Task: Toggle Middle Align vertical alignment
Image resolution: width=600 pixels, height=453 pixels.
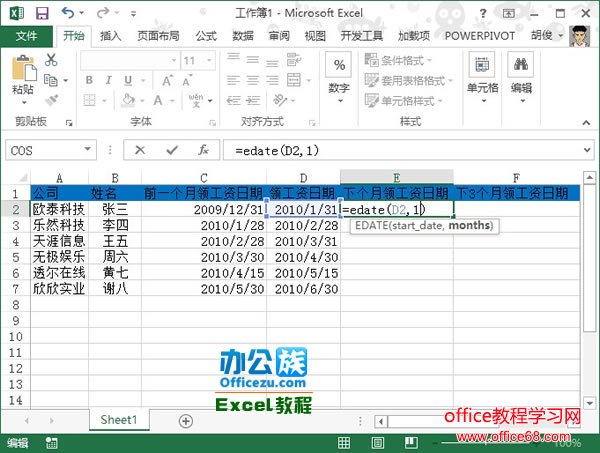Action: (253, 60)
